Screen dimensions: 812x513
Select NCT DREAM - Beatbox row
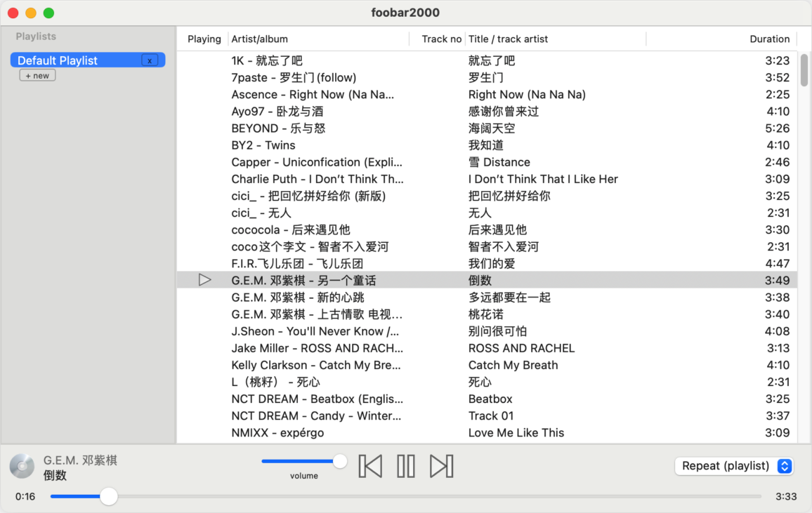coord(487,399)
